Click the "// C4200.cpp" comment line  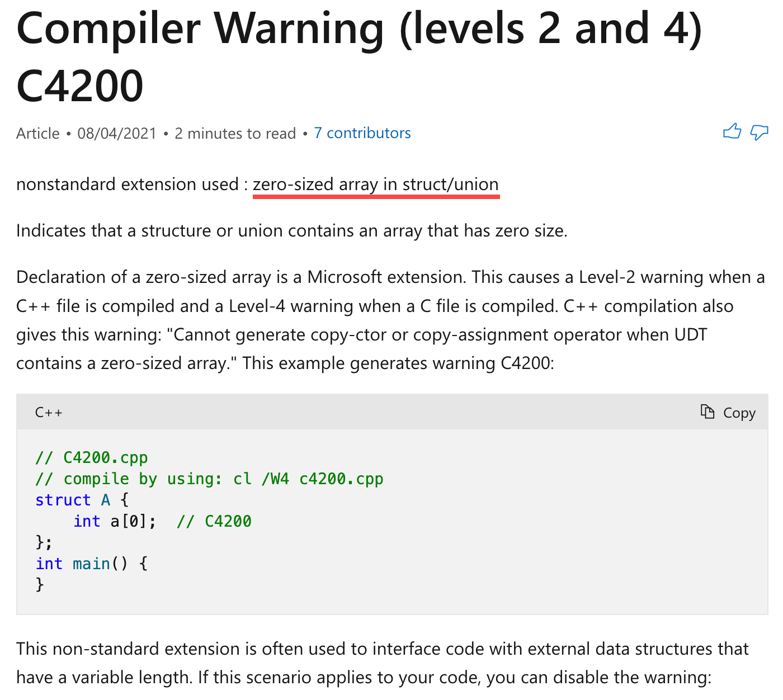click(92, 457)
